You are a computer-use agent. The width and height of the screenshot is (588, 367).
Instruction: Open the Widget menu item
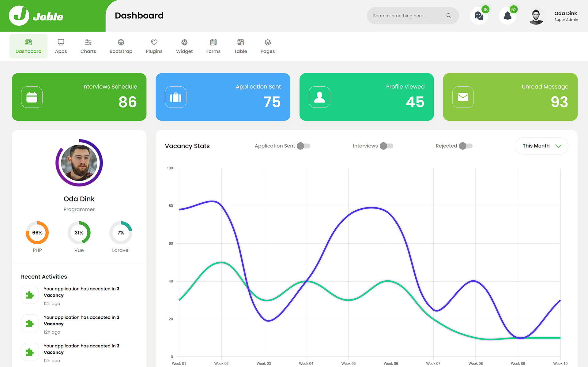pyautogui.click(x=184, y=46)
